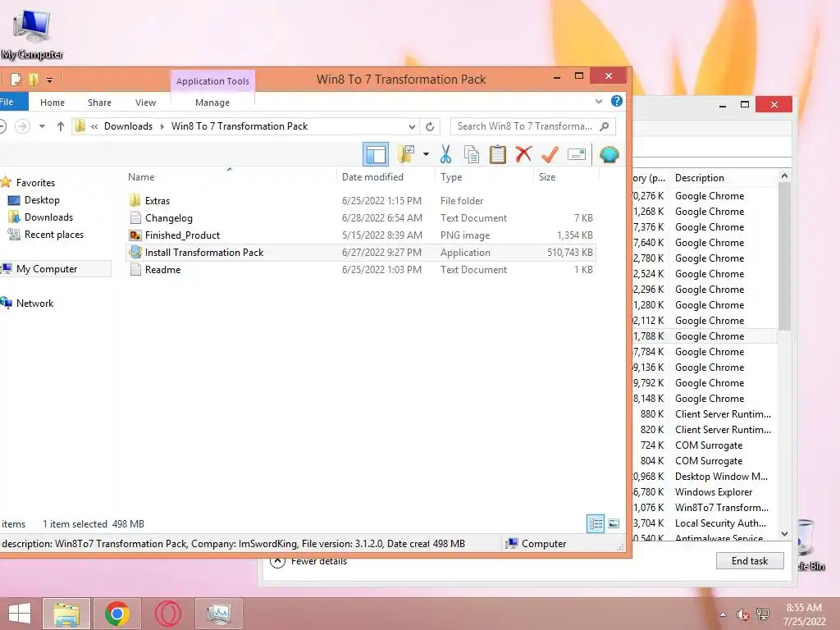The height and width of the screenshot is (630, 840).
Task: Expand the hidden breadcrumb path chevron
Action: click(94, 126)
